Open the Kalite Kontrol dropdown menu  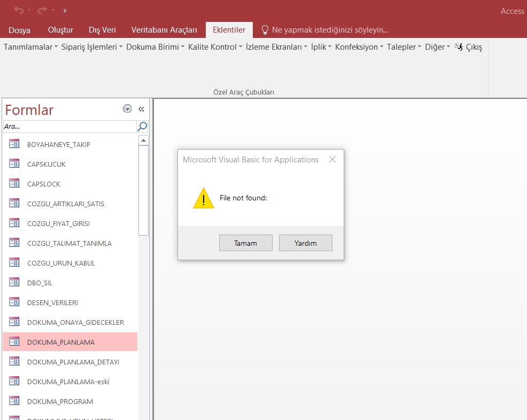click(215, 47)
